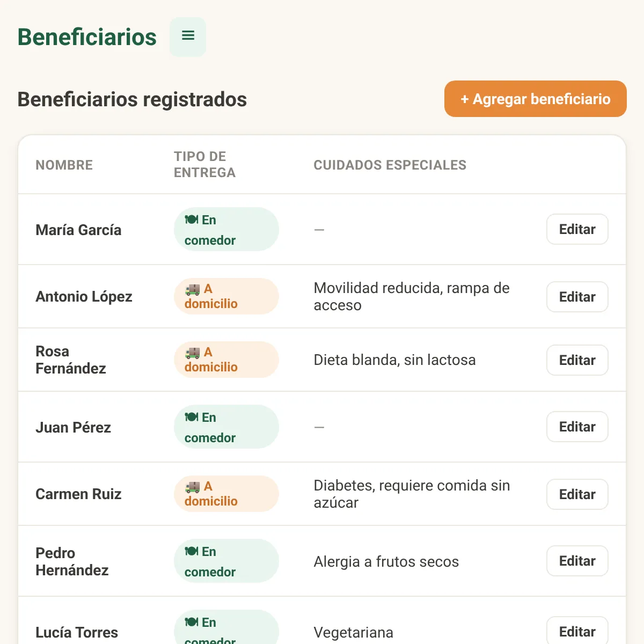This screenshot has height=644, width=644.
Task: Click María García's En comedor badge
Action: point(226,229)
